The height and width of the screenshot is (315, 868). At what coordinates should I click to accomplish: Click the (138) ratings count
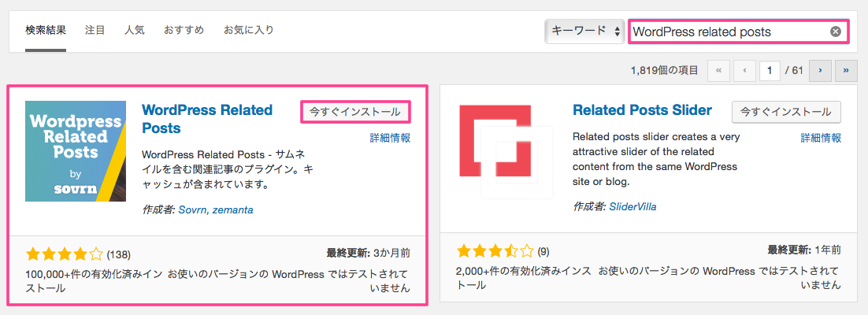coord(118,254)
